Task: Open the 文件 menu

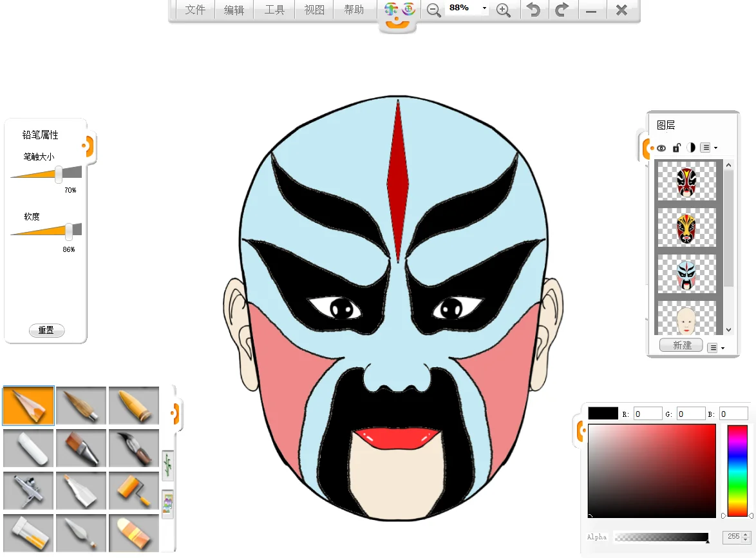Action: [194, 10]
